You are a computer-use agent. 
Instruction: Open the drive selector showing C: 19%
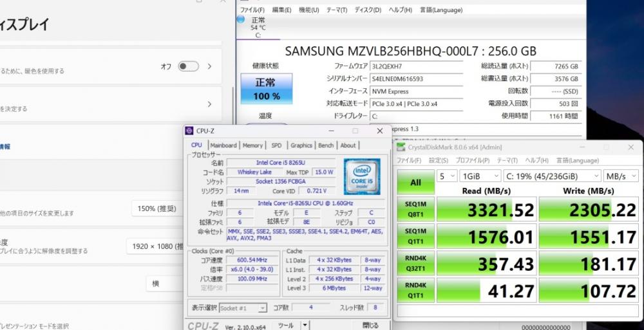(x=552, y=176)
